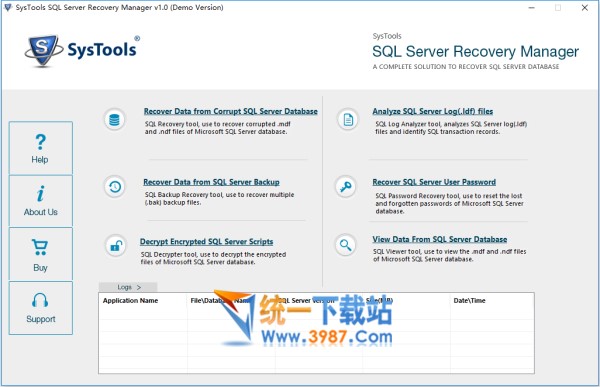Click the Application Name column header
Screen dimensions: 600x387
pos(130,300)
